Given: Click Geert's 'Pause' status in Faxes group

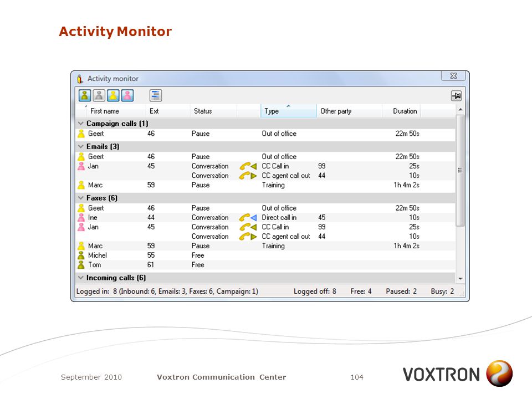Looking at the screenshot, I should pos(200,208).
